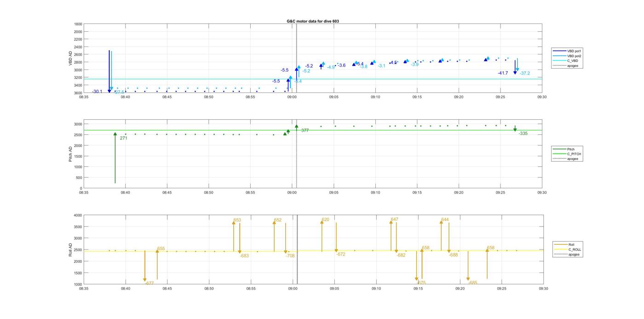644x319 pixels.
Task: Click the 'VBD AD' y-axis label
Action: pos(71,58)
